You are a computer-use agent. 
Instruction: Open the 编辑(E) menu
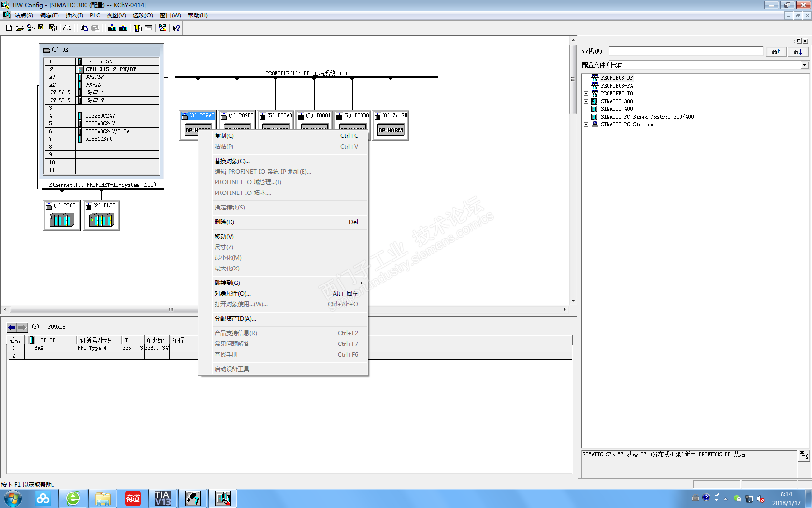coord(49,15)
